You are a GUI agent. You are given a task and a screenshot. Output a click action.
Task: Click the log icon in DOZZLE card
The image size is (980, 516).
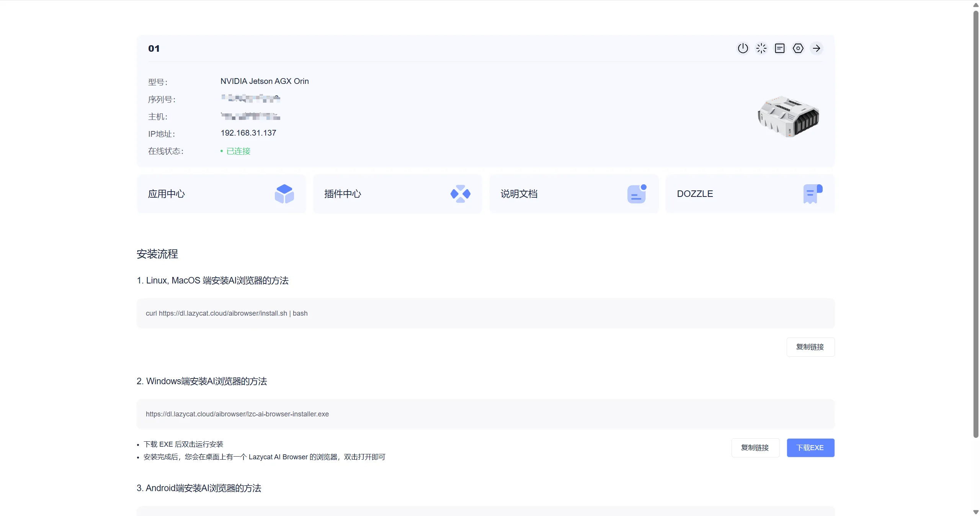click(812, 194)
